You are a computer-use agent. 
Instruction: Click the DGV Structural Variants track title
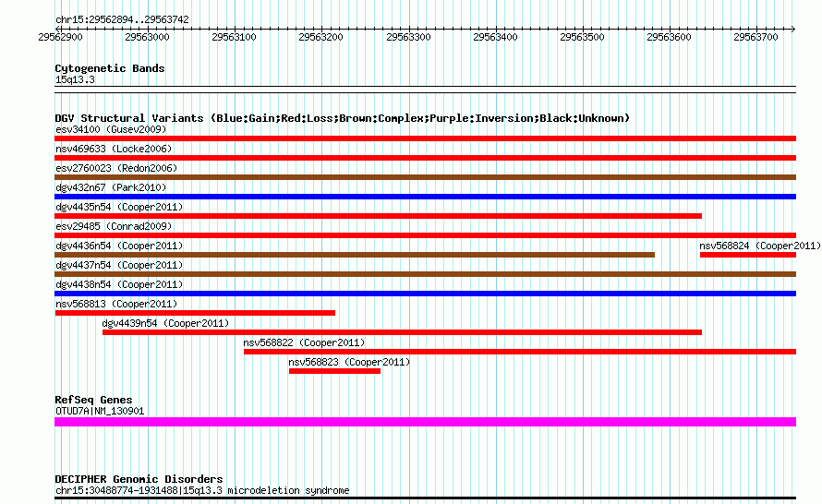343,118
